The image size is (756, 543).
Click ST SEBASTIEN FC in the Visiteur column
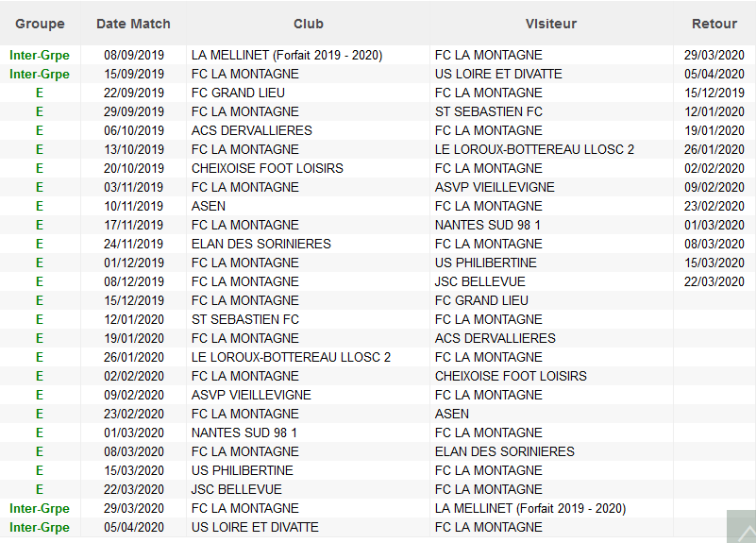click(488, 111)
